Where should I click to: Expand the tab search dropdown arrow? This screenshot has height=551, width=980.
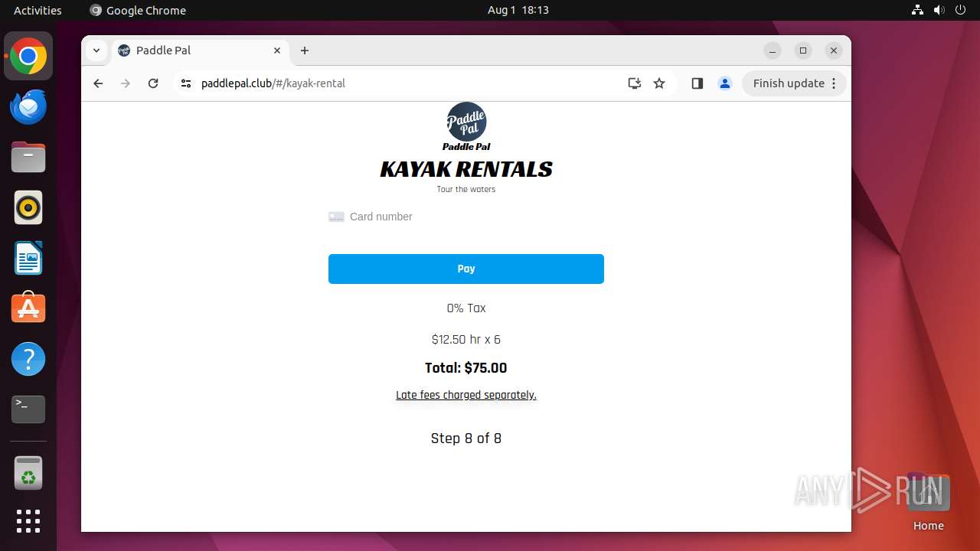pos(96,51)
